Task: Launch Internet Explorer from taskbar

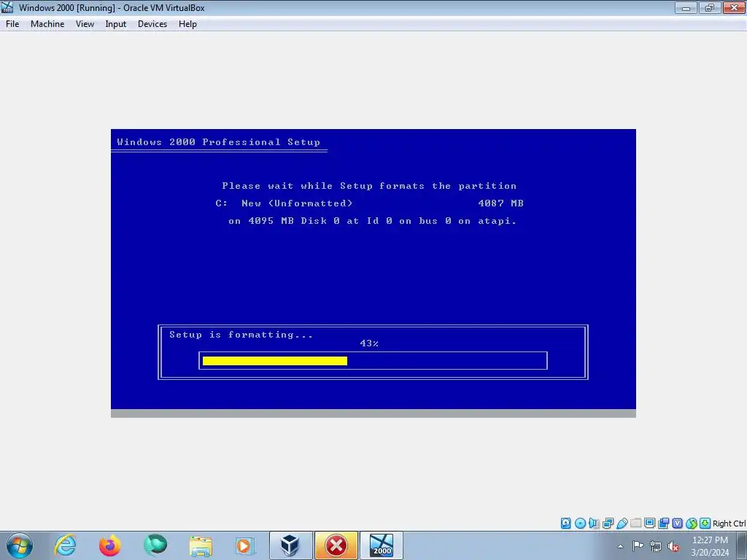Action: (65, 545)
